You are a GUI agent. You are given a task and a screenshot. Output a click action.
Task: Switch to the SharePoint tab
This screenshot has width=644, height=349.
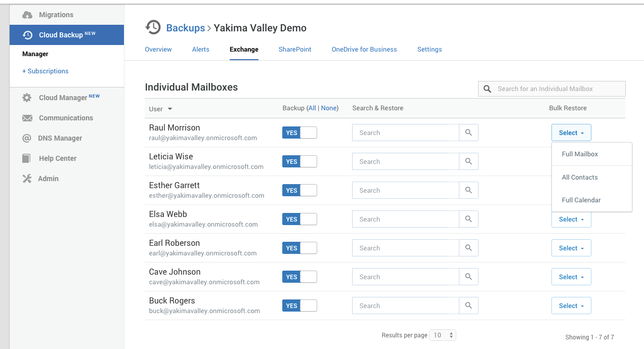295,49
